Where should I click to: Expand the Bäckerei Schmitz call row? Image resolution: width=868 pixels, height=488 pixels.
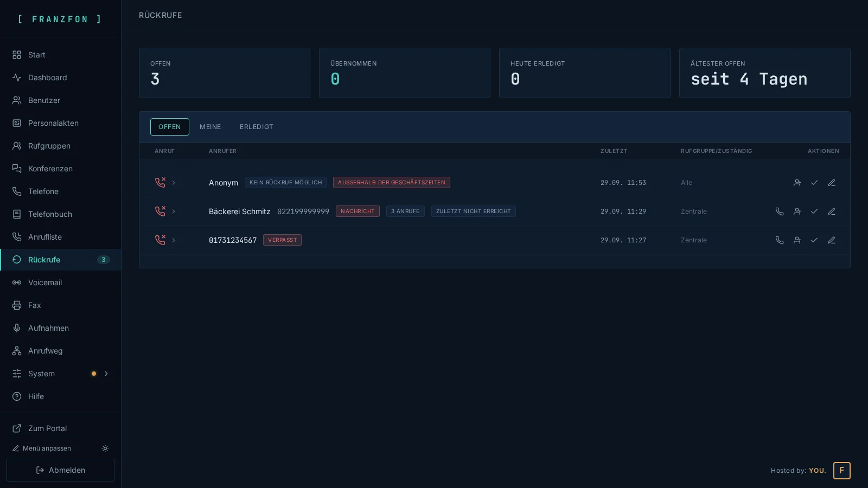(174, 211)
